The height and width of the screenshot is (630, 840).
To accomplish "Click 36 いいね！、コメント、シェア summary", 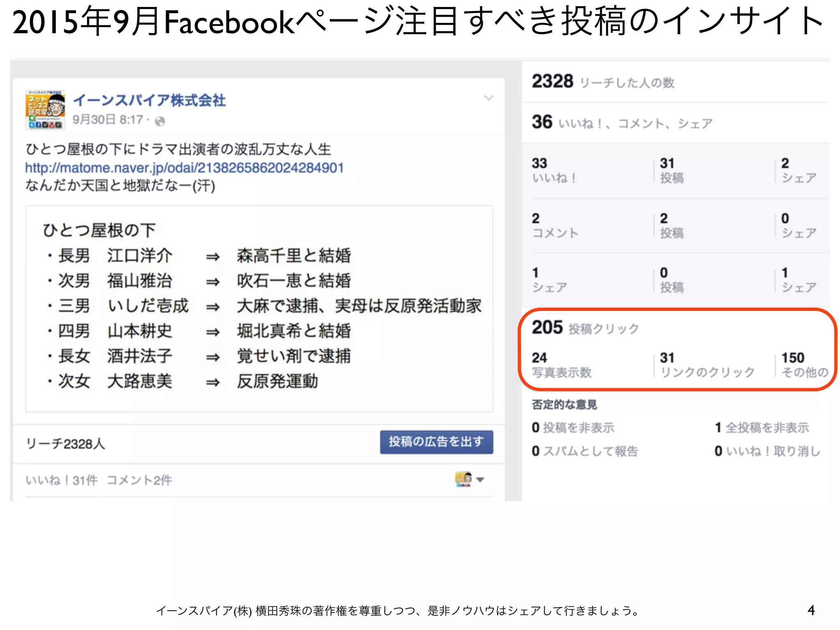I will [622, 122].
